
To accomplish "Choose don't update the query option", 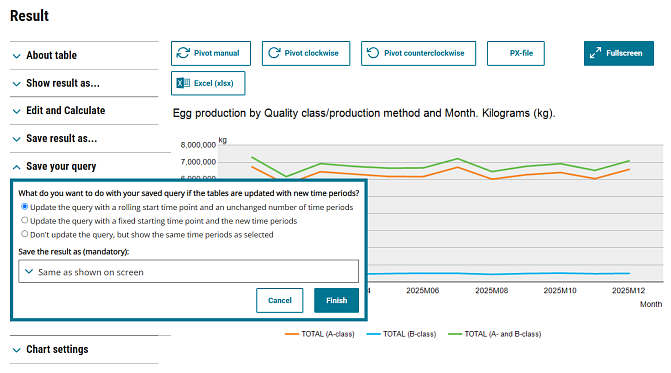I will [25, 234].
